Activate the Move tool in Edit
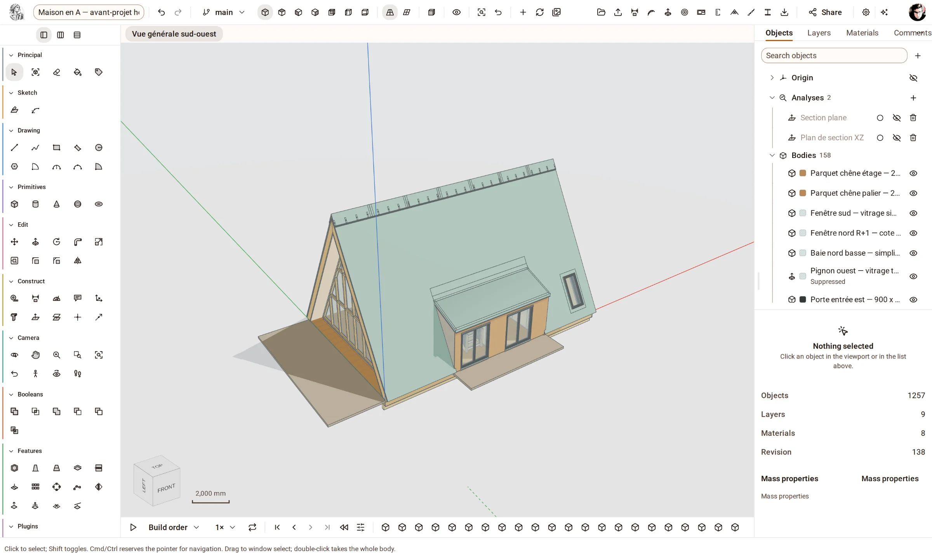The image size is (932, 560). (14, 242)
